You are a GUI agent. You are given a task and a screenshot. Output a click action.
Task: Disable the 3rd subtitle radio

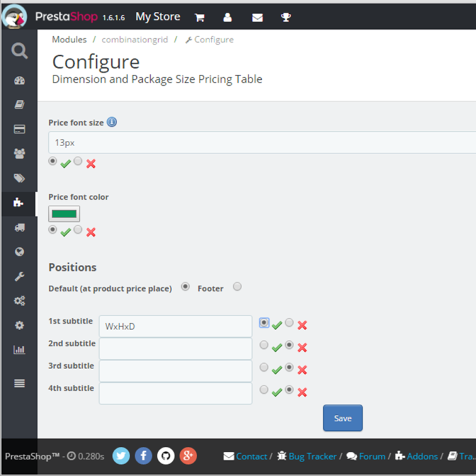[x=290, y=368]
